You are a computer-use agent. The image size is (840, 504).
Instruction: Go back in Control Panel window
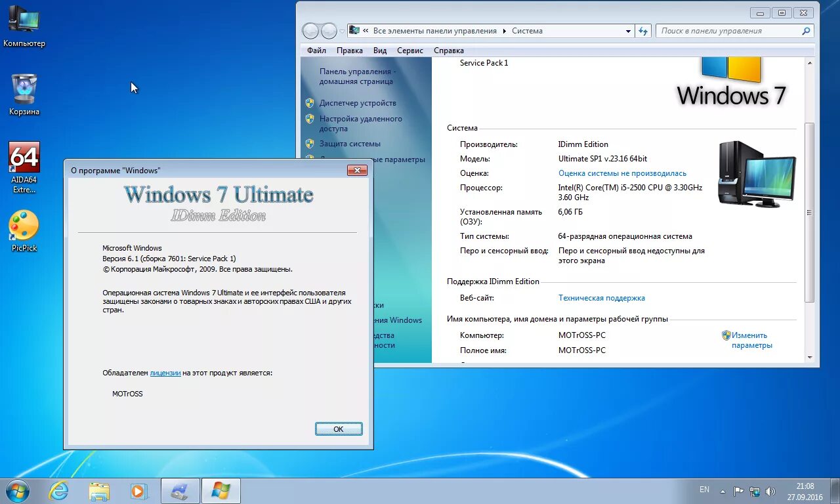tap(310, 31)
